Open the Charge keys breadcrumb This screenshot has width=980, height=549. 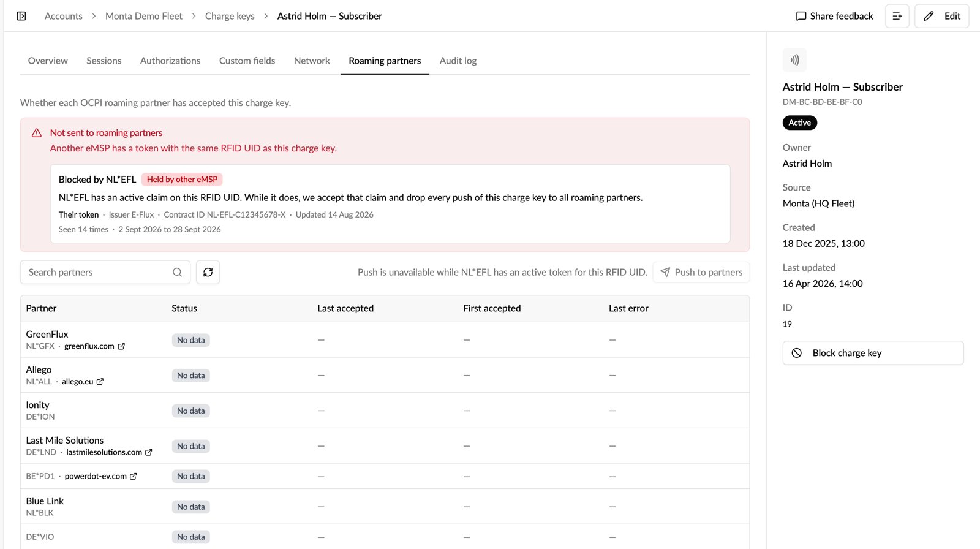(x=230, y=16)
